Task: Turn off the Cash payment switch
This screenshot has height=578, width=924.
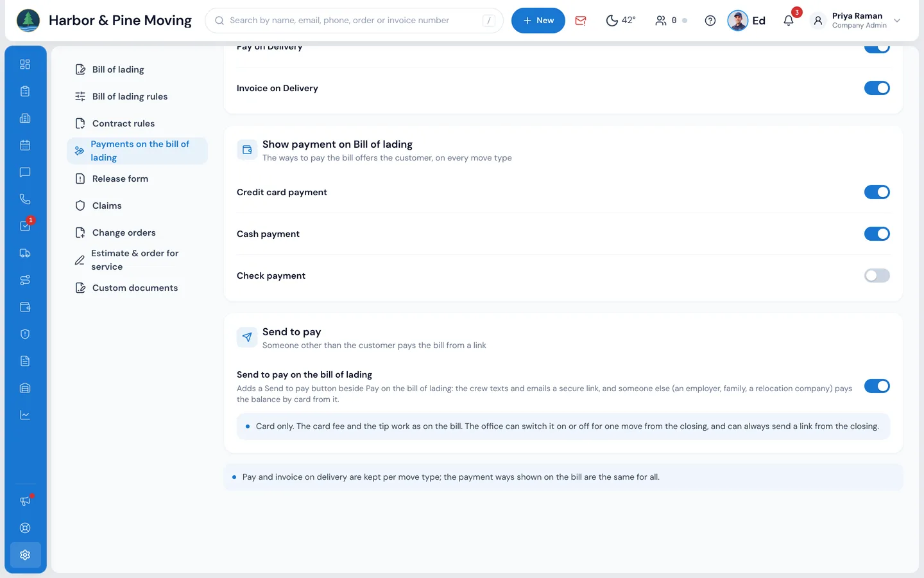Action: (x=877, y=234)
